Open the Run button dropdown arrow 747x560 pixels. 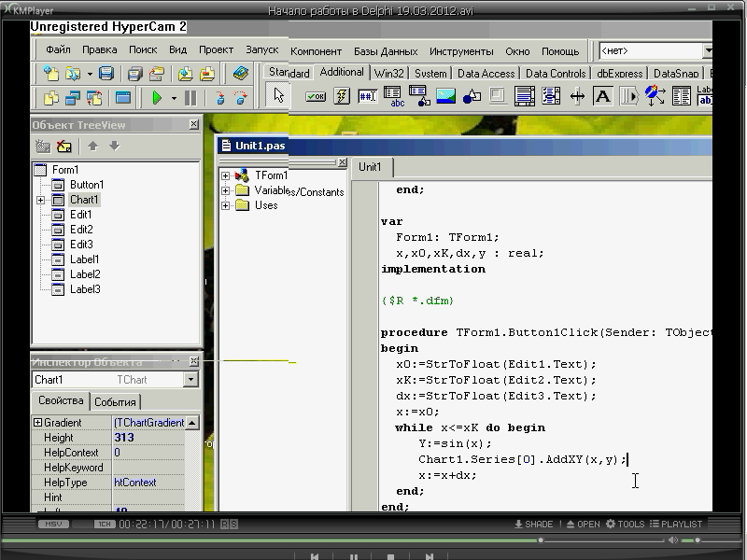pos(174,99)
